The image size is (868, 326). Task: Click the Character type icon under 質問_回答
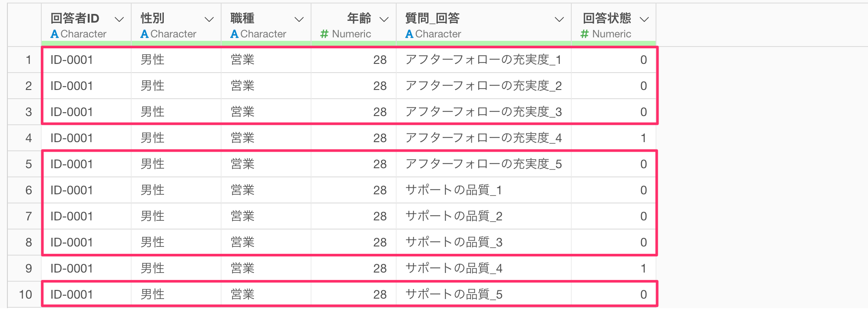point(409,34)
